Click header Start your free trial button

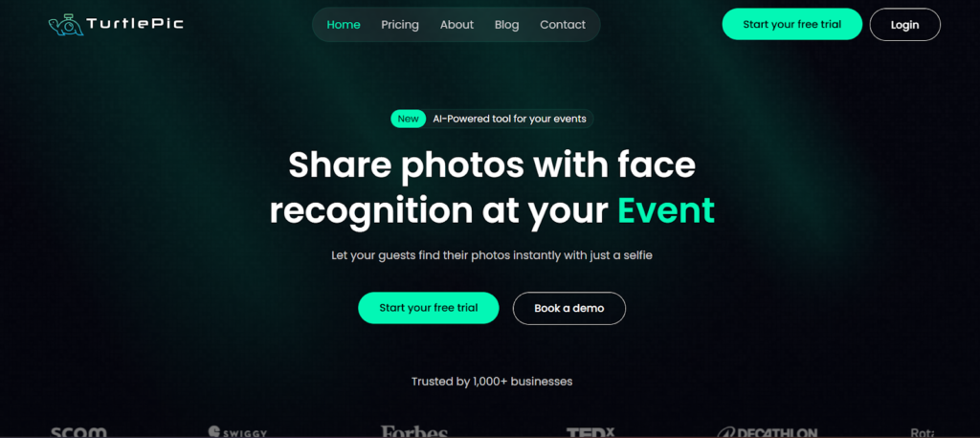click(791, 24)
